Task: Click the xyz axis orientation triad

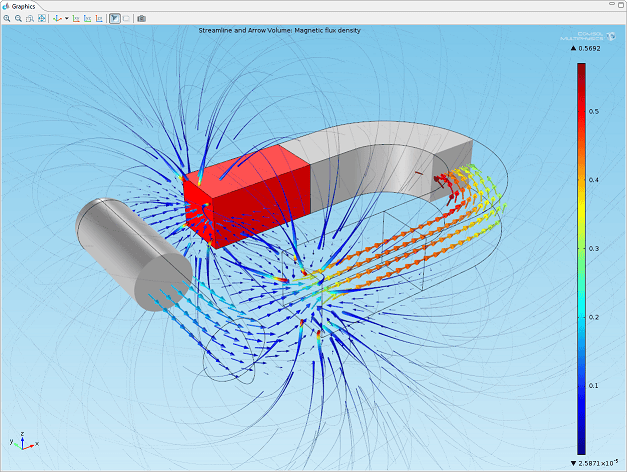Action: pyautogui.click(x=24, y=441)
